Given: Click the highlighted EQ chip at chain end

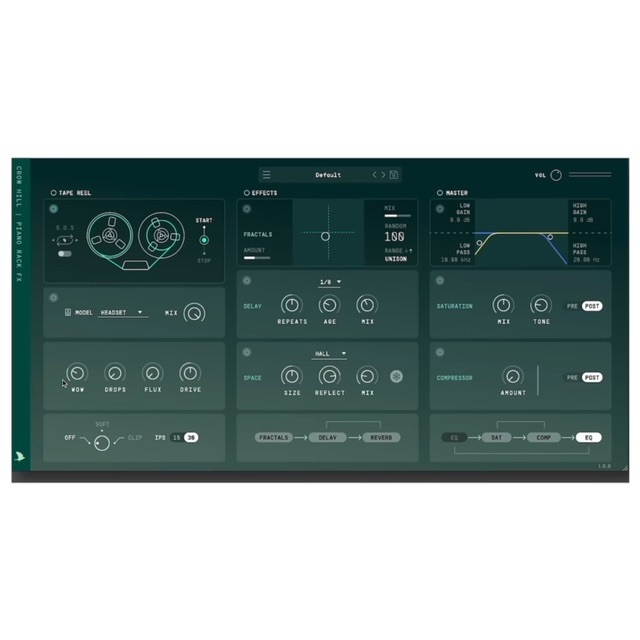Looking at the screenshot, I should point(589,438).
